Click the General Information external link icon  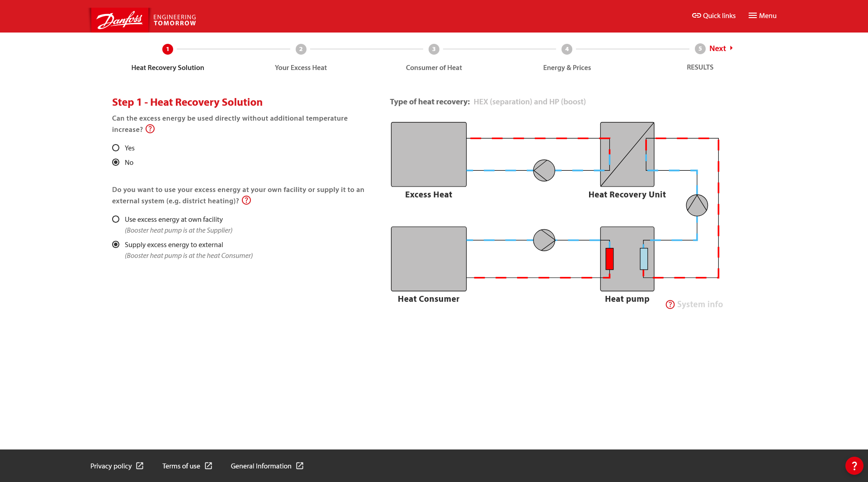(x=300, y=466)
